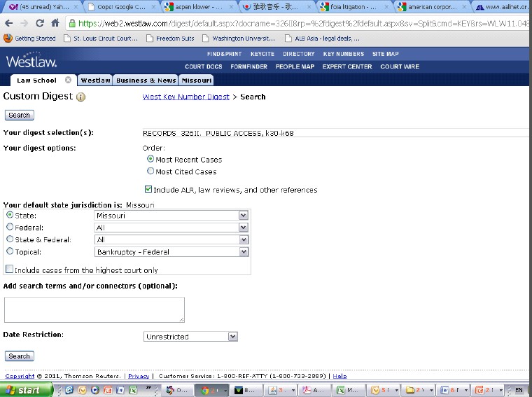532x397 pixels.
Task: Click the Westlaw logo
Action: [31, 62]
